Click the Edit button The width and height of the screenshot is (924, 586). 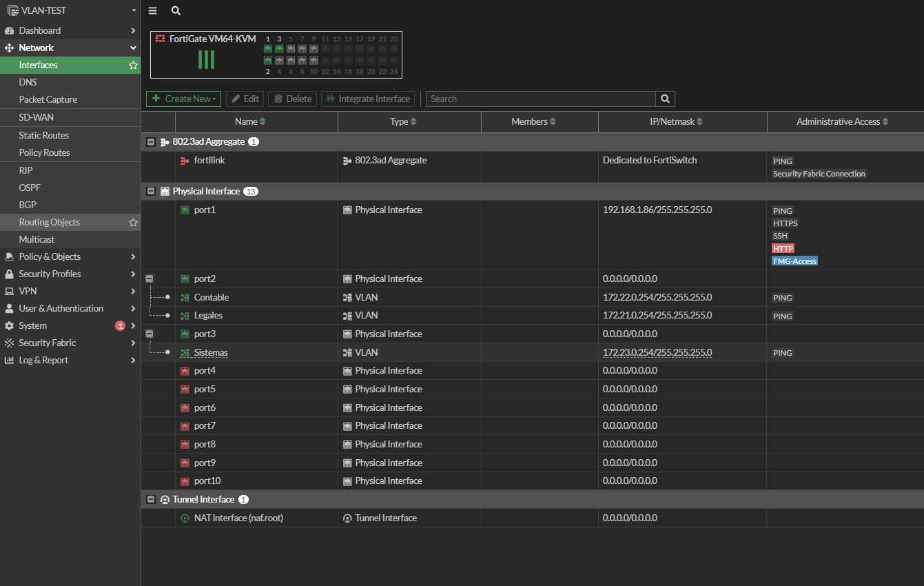coord(245,99)
